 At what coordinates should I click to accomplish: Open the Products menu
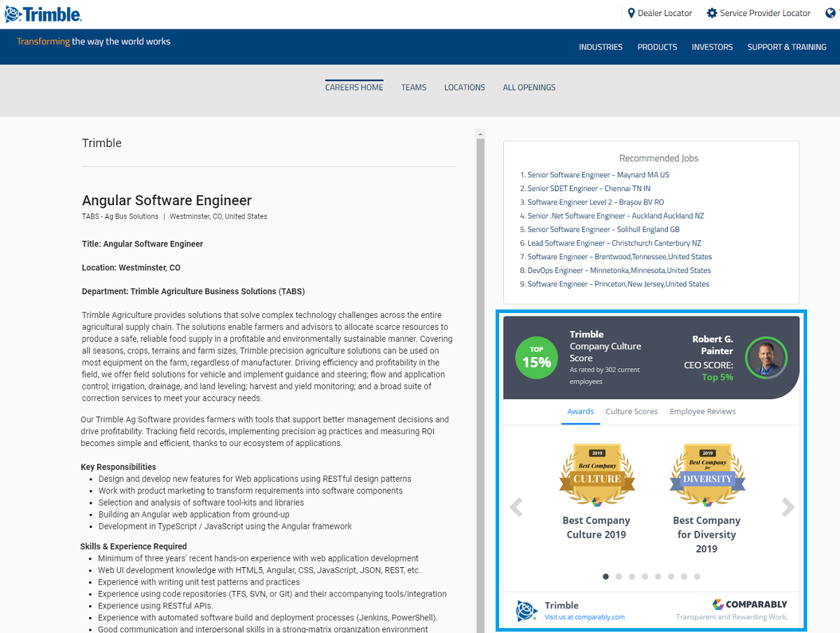[657, 47]
